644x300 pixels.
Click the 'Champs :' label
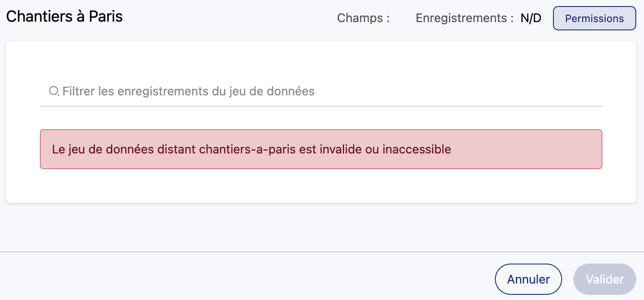363,18
